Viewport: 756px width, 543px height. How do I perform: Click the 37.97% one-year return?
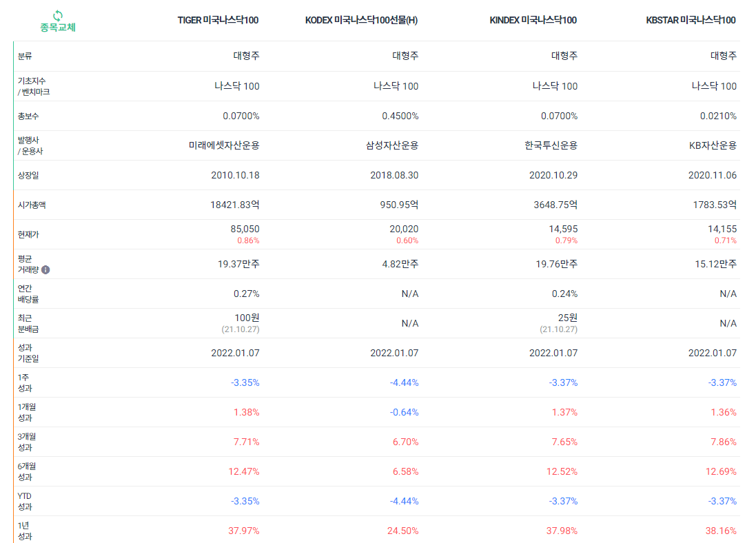click(244, 531)
